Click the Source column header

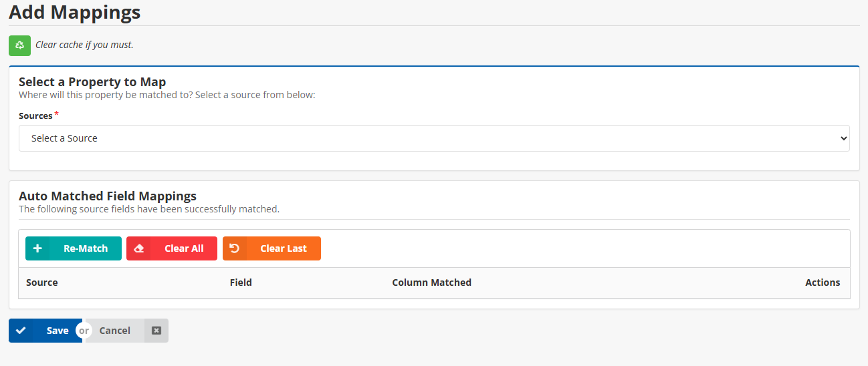(42, 283)
